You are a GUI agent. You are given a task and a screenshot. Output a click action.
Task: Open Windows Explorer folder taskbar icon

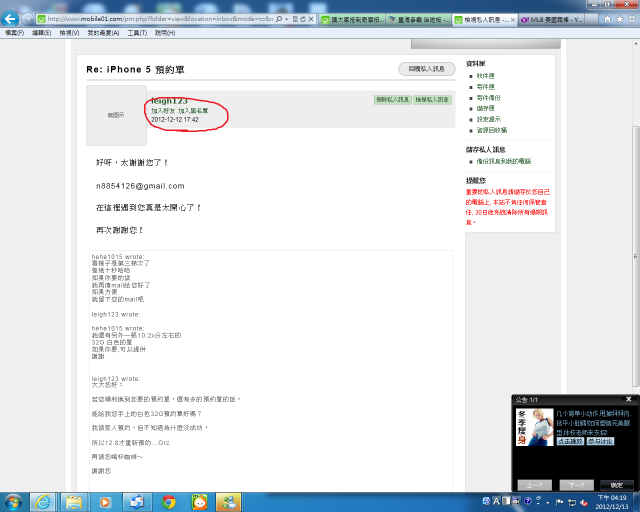(73, 502)
